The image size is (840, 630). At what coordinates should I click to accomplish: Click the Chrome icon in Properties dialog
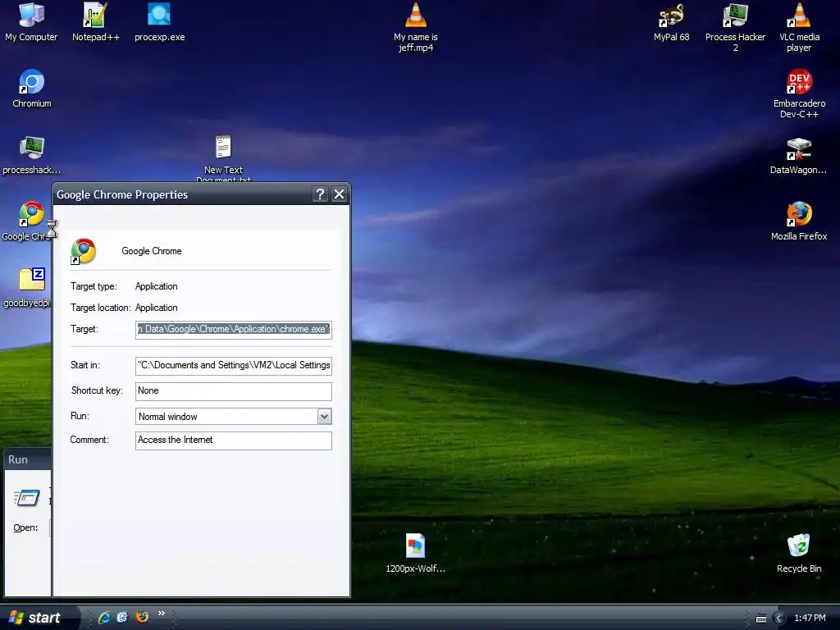pos(84,251)
